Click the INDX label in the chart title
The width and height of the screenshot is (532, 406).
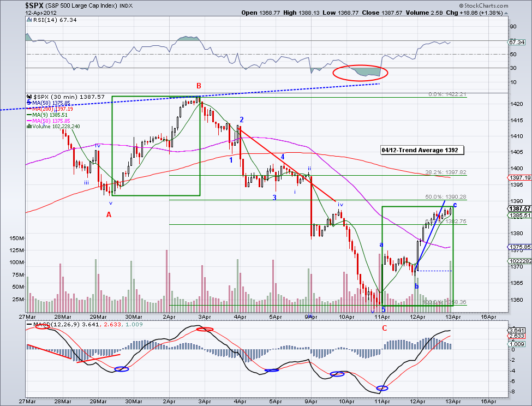pos(126,5)
